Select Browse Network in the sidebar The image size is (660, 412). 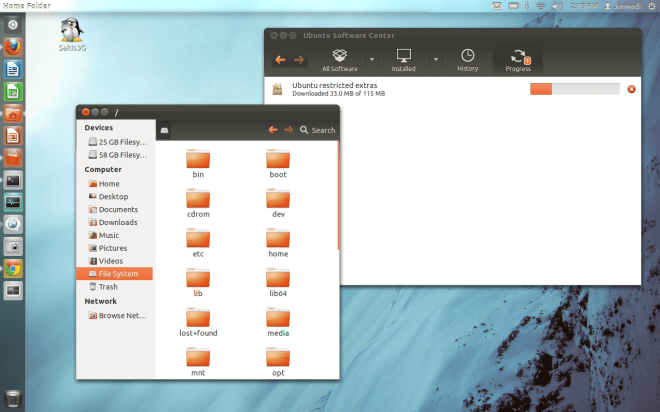[x=117, y=315]
